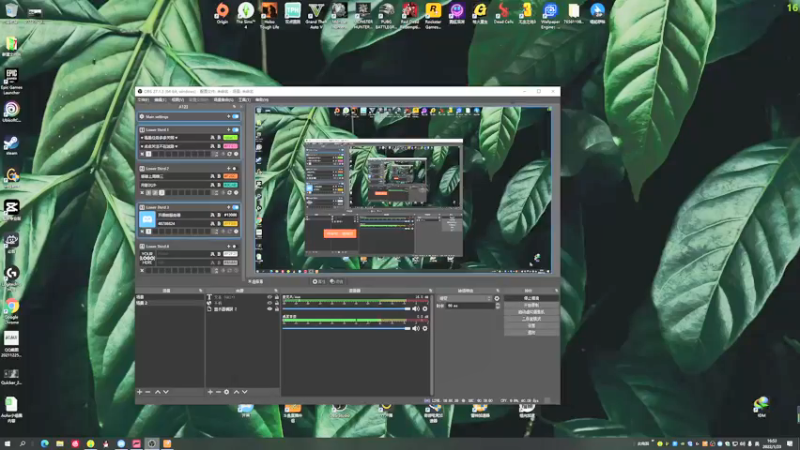
Task: Toggle the Main settings switch
Action: [235, 117]
